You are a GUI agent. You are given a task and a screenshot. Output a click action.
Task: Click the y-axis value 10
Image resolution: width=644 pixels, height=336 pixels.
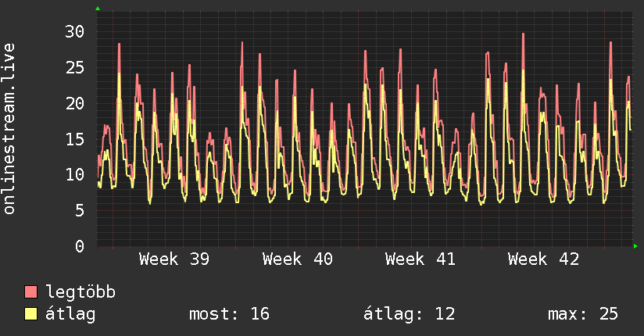[75, 175]
